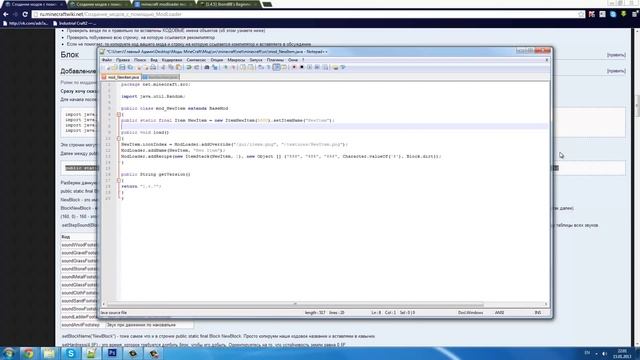This screenshot has height=360, width=640.
Task: Click the Synchronize vertical scrolling icon
Action: tap(243, 67)
